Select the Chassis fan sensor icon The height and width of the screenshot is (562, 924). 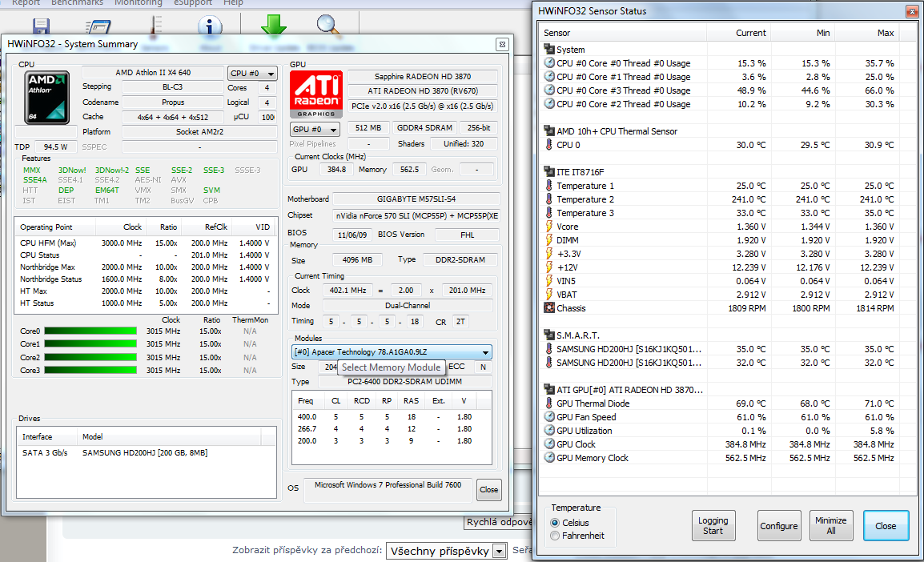tap(549, 308)
